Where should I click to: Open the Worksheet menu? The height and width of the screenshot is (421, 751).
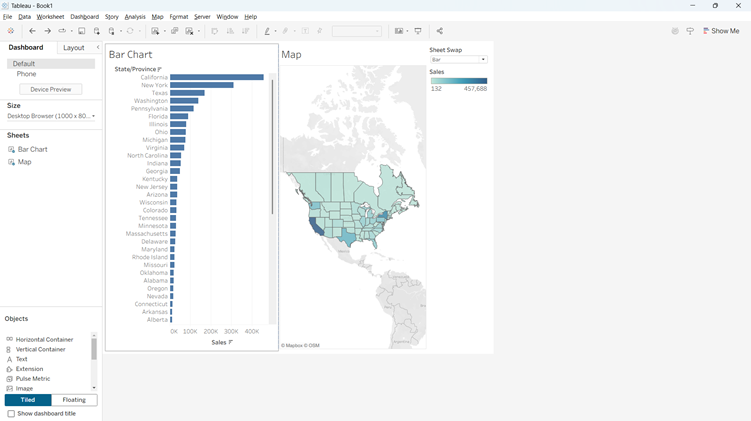click(50, 17)
